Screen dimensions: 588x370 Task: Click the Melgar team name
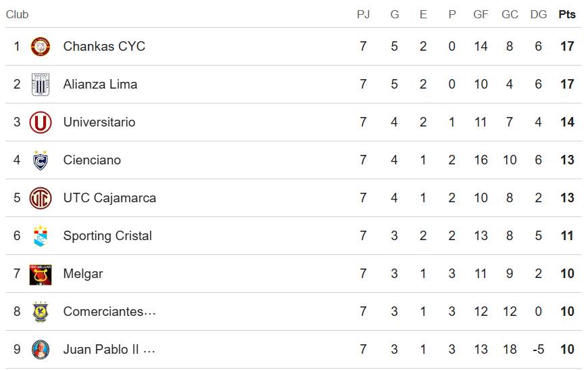coord(83,274)
